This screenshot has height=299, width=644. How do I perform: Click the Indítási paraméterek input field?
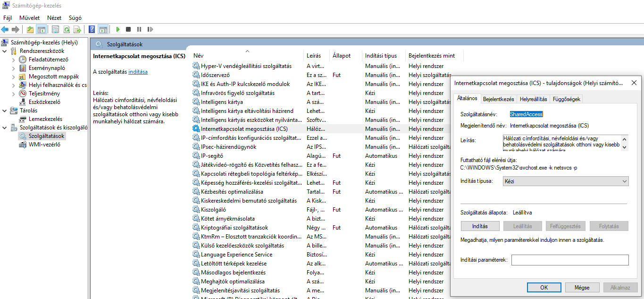click(x=569, y=260)
